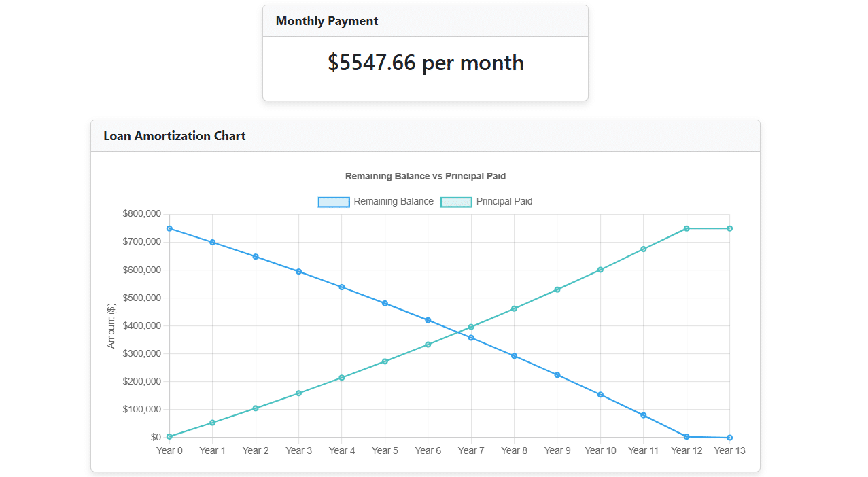Viewport: 868px width, 477px height.
Task: Click Remaining Balance point at Year 1
Action: (x=213, y=242)
